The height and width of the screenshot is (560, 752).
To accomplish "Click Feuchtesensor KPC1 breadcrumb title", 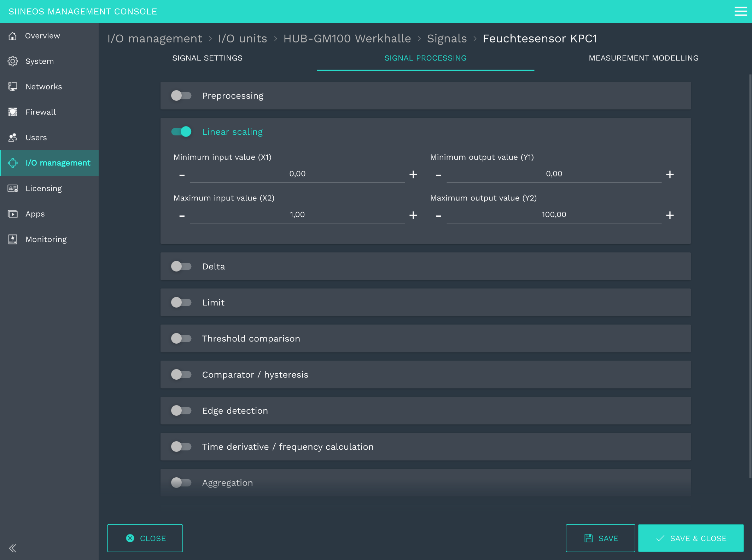I will coord(540,39).
